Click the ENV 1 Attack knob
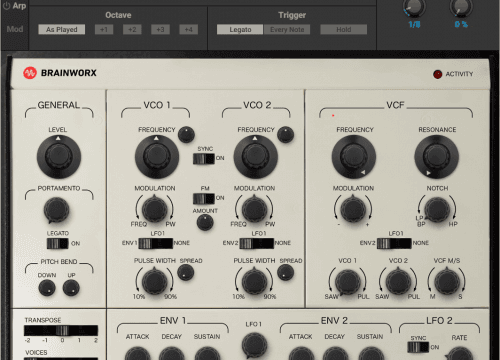The image size is (500, 360). 137,354
